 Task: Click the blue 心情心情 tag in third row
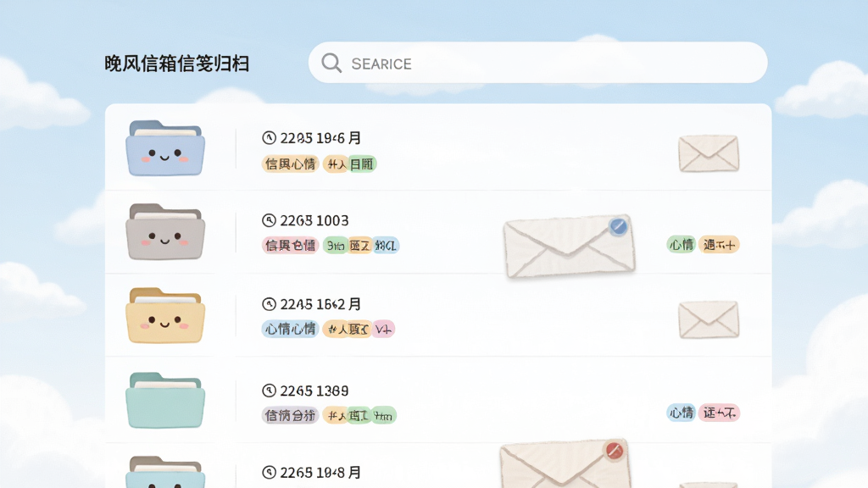[x=290, y=330]
